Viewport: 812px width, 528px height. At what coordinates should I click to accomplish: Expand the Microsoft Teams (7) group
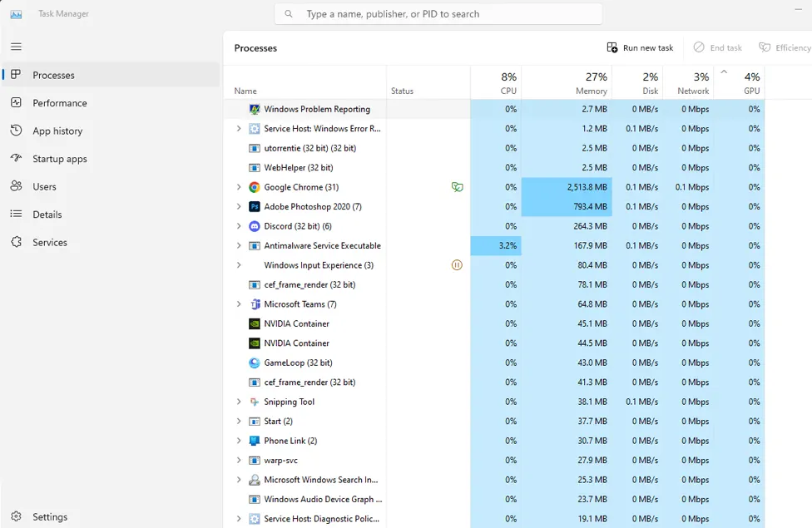click(239, 303)
